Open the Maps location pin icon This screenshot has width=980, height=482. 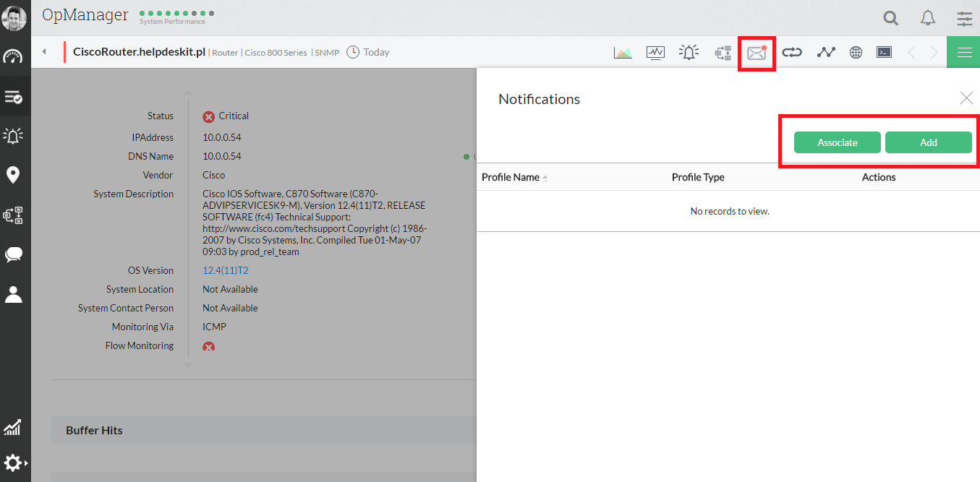point(14,174)
